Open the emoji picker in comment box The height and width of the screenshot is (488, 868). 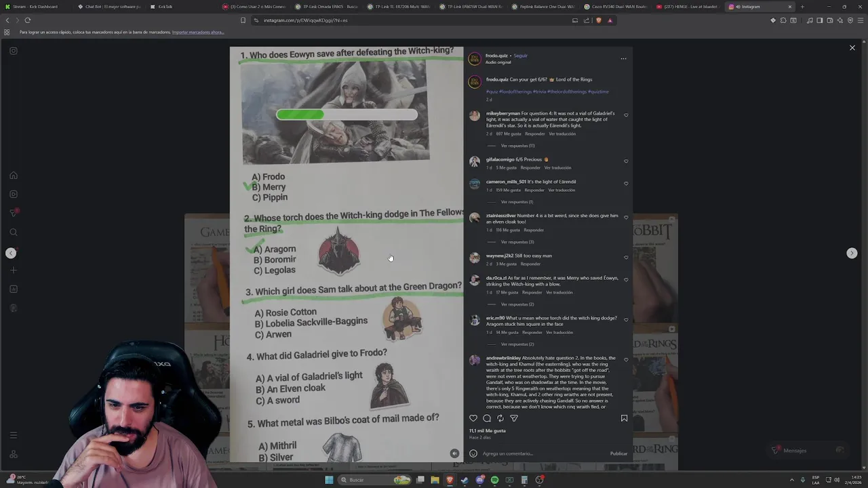[x=473, y=453]
